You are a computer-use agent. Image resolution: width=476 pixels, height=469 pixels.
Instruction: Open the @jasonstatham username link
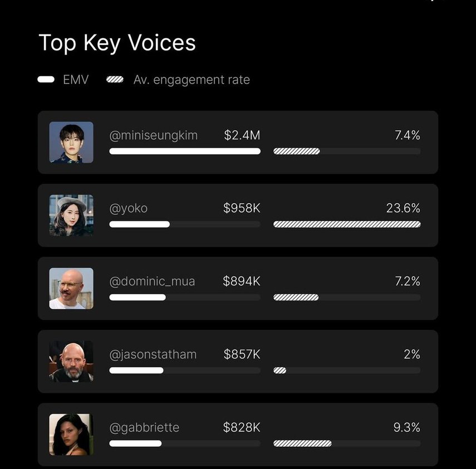153,354
